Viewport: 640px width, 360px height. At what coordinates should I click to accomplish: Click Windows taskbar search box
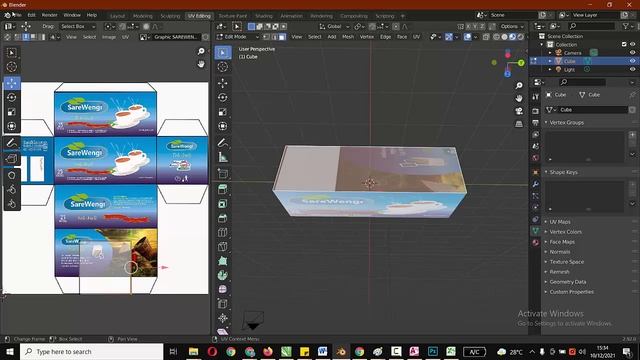coord(91,351)
